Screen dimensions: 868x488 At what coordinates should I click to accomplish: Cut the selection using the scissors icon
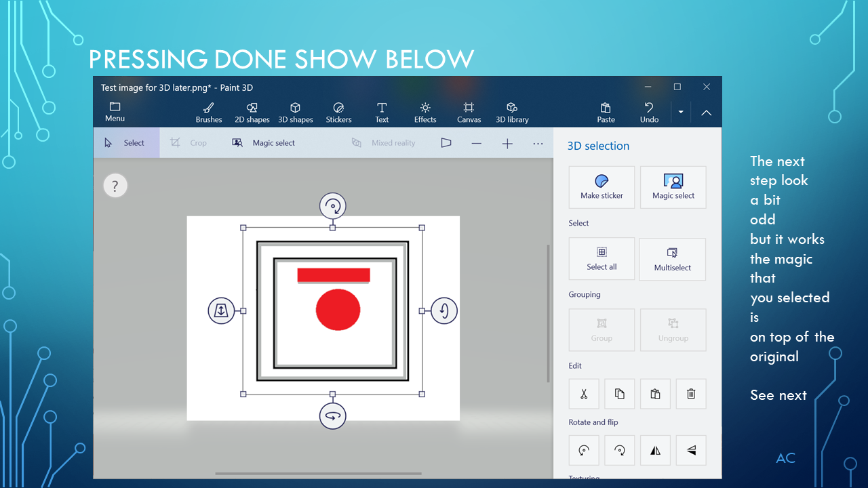coord(584,394)
